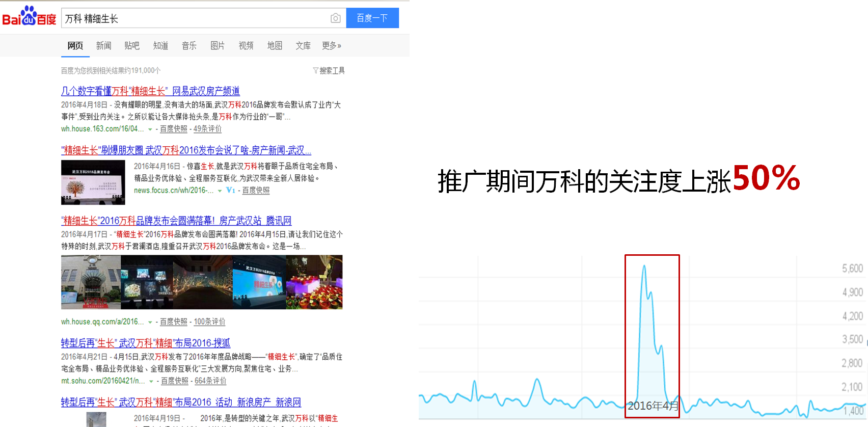Open result 几个数字看懂万科精细生长 网易武汉房产频道
Viewport: 868px width, 427px height.
pyautogui.click(x=150, y=91)
